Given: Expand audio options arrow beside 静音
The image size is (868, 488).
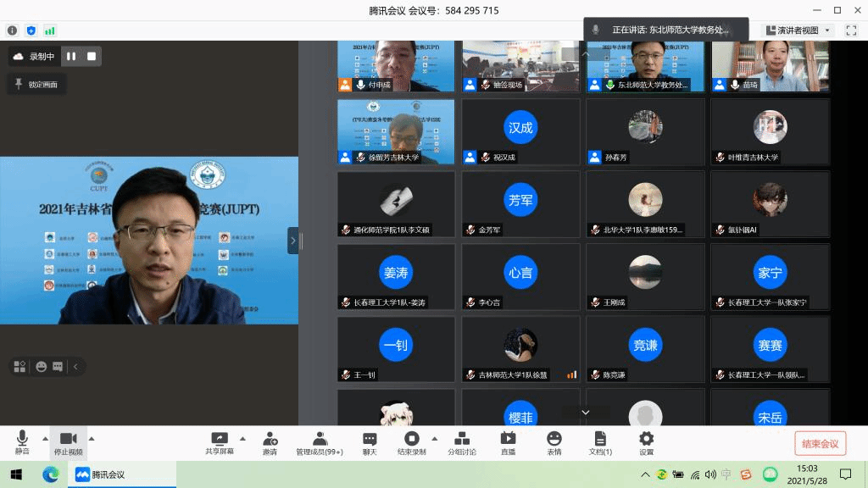Looking at the screenshot, I should [x=45, y=438].
